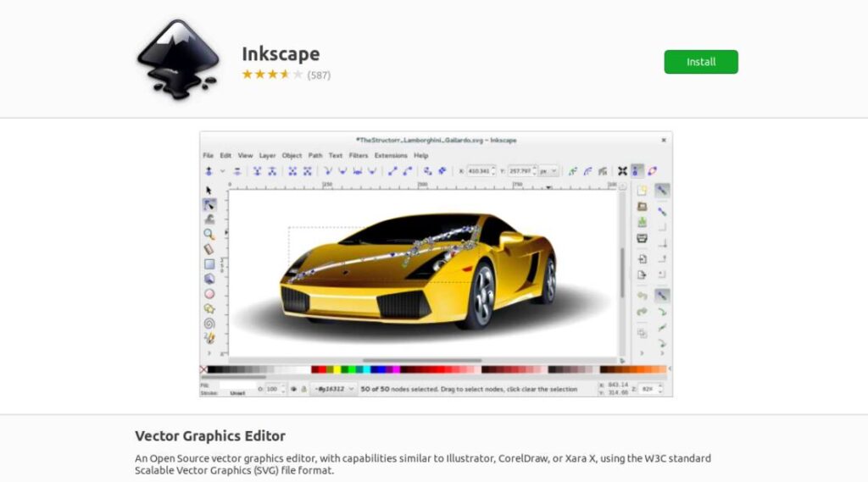The height and width of the screenshot is (482, 868).
Task: Click the New document icon
Action: [x=643, y=191]
